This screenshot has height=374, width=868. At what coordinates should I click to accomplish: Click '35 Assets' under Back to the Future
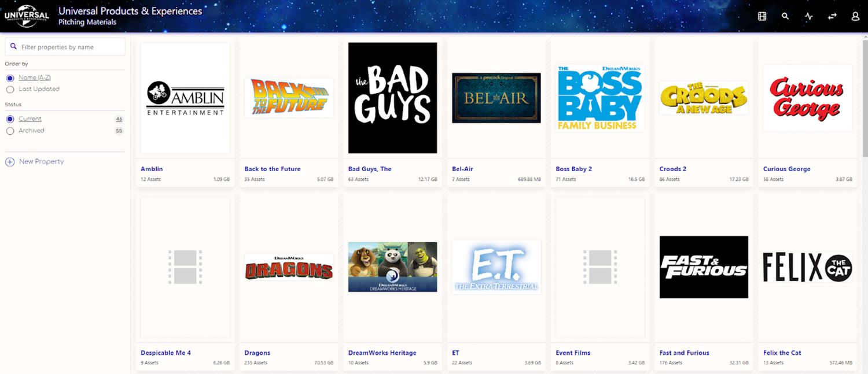pos(255,179)
